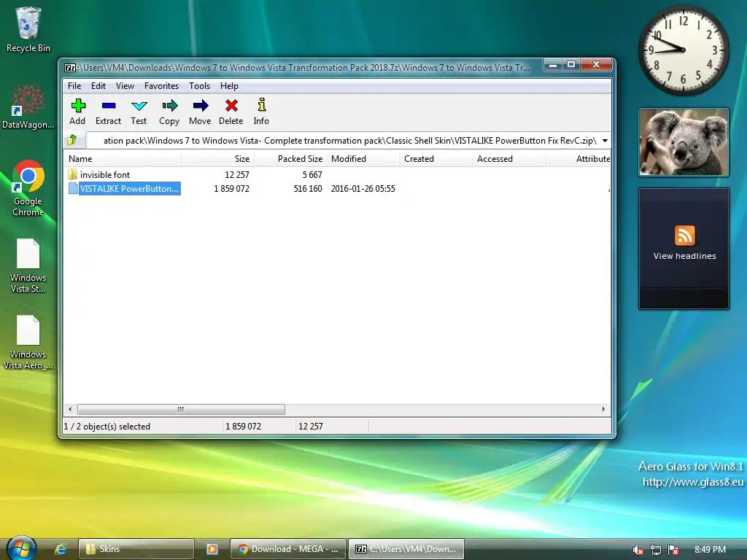The width and height of the screenshot is (747, 560).
Task: Select the Windows Vista Aero desktop file
Action: coord(28,343)
